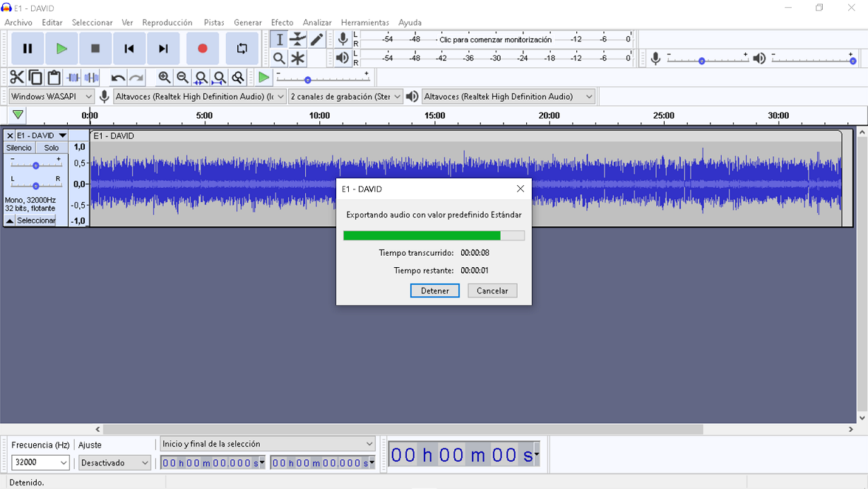
Task: Select the Selection (I-beam) tool
Action: click(280, 40)
